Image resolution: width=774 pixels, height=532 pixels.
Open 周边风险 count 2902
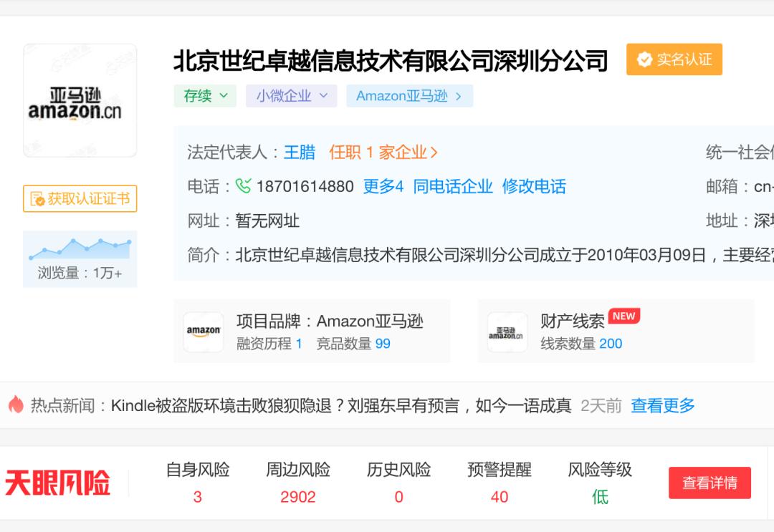coord(297,496)
